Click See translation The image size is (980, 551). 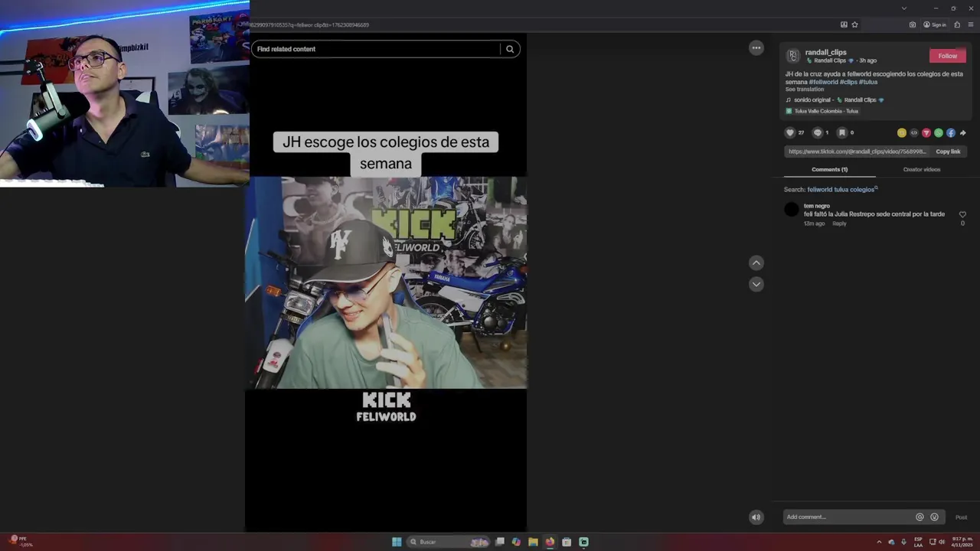[805, 90]
